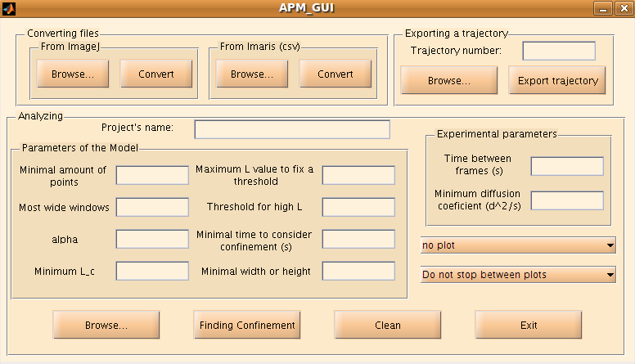Click Convert in the From Imaris panel
Image resolution: width=635 pixels, height=364 pixels.
[x=336, y=74]
